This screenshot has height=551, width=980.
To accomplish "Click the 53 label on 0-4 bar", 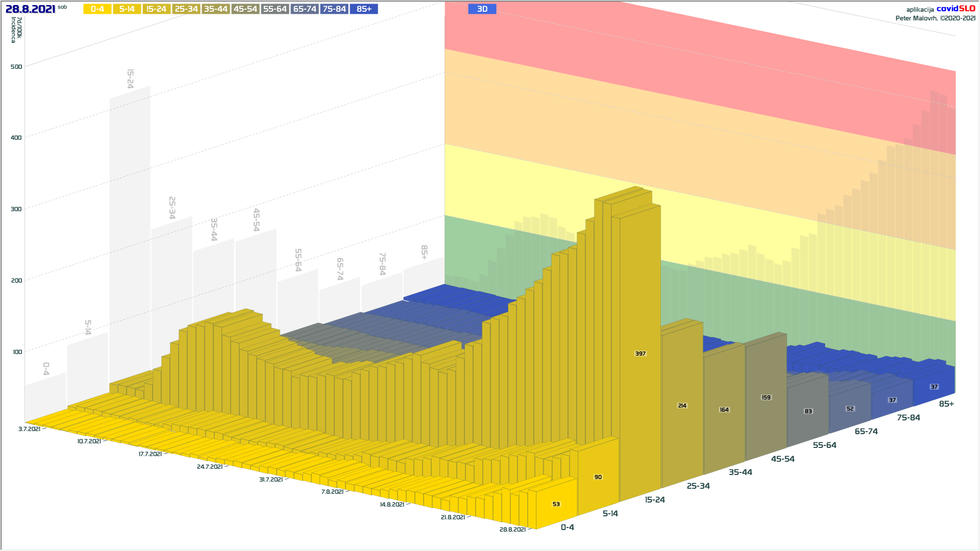I will point(556,504).
